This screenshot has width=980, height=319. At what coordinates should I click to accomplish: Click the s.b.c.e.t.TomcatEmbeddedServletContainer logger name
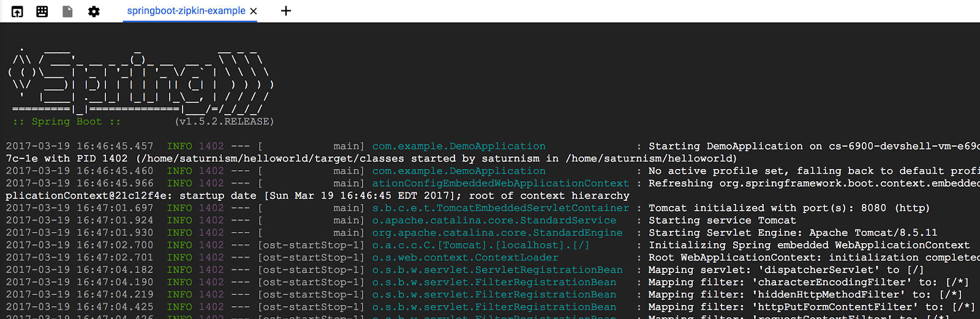(x=500, y=208)
